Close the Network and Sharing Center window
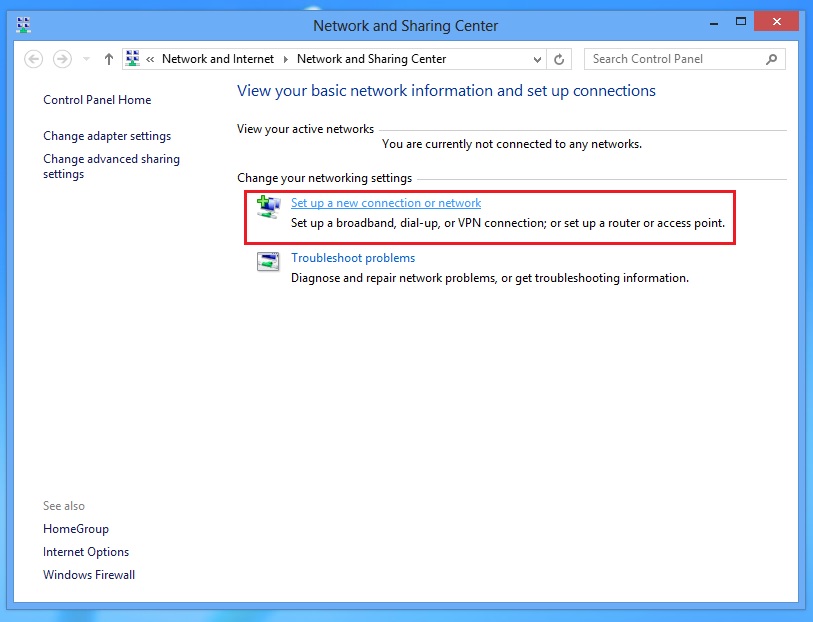The height and width of the screenshot is (622, 813). [776, 21]
